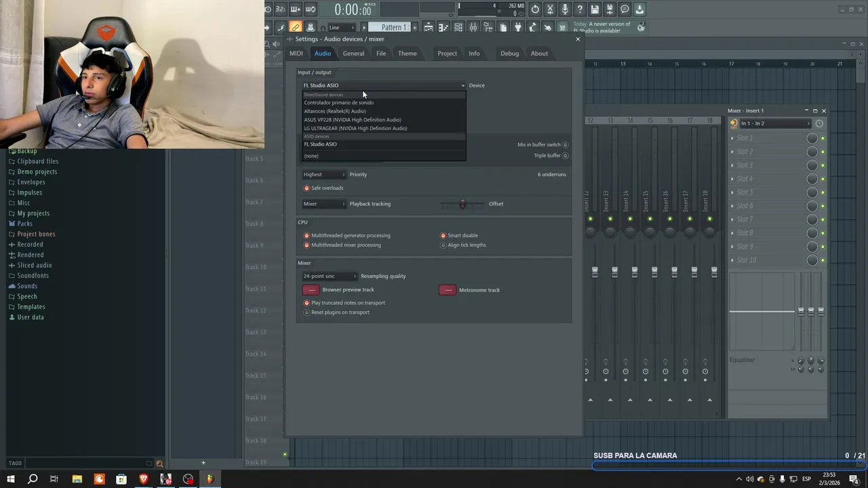868x488 pixels.
Task: Select Altavoces (Realtek(R) Audio) device
Action: click(x=384, y=111)
